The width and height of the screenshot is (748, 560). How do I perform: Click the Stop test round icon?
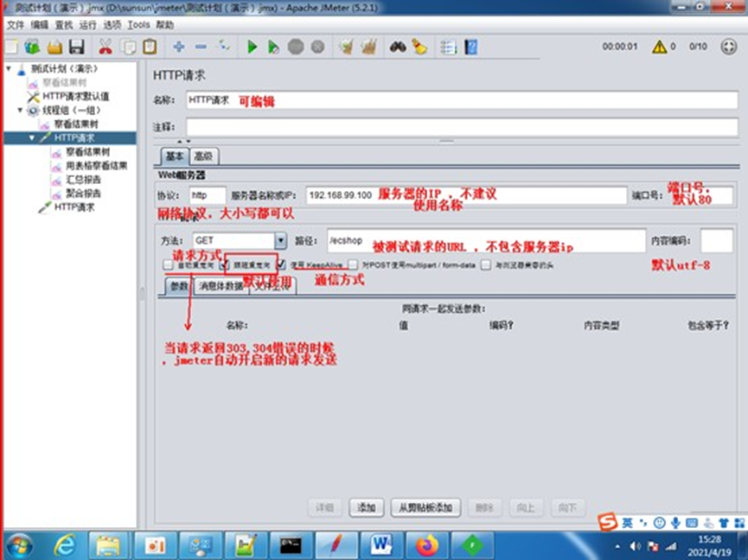[x=296, y=47]
